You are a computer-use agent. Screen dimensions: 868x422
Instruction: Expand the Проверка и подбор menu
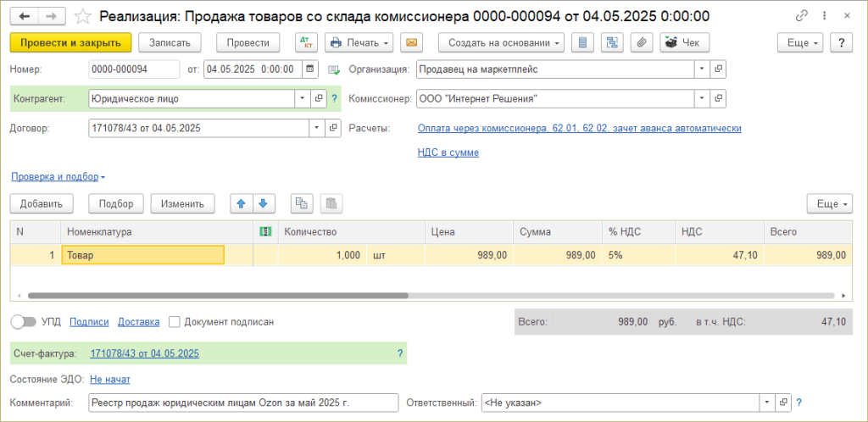click(x=58, y=177)
